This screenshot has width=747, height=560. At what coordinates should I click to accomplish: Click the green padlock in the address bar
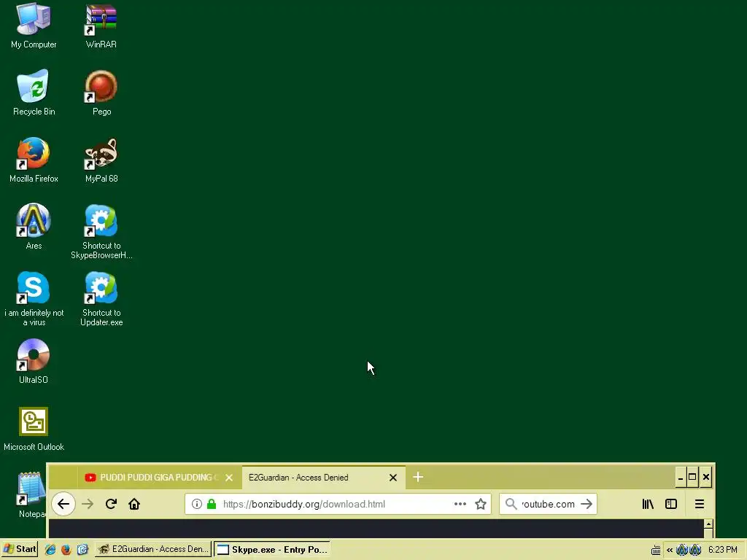tap(212, 504)
